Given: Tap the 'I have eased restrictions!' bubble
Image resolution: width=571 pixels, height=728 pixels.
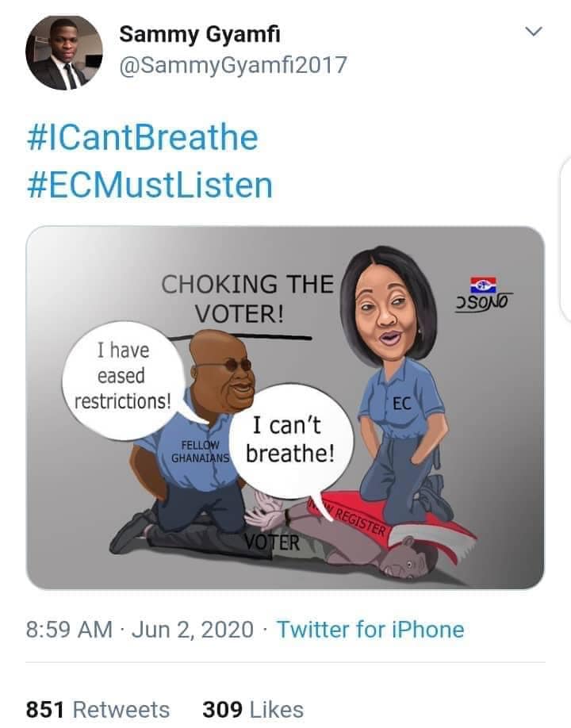Looking at the screenshot, I should 123,380.
